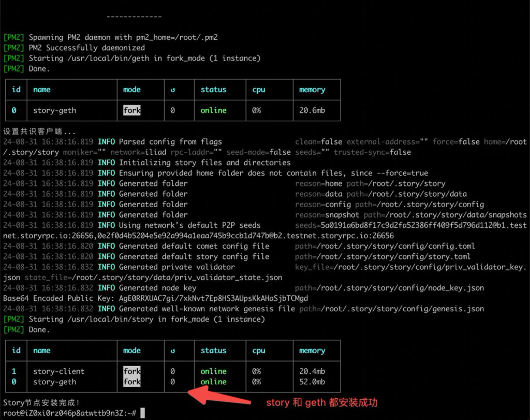Click 'Initializing story files and directories' message

click(x=205, y=163)
